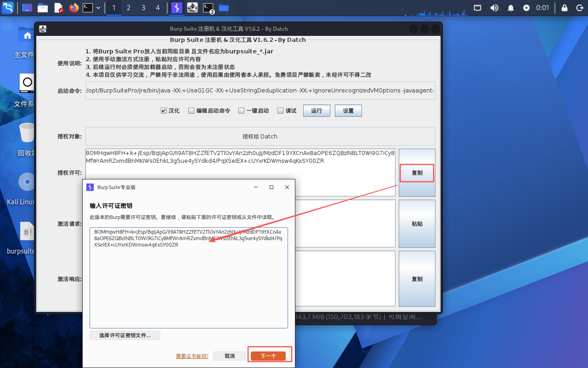588x368 pixels.
Task: Open the 需要证书秘钥? link
Action: [192, 356]
